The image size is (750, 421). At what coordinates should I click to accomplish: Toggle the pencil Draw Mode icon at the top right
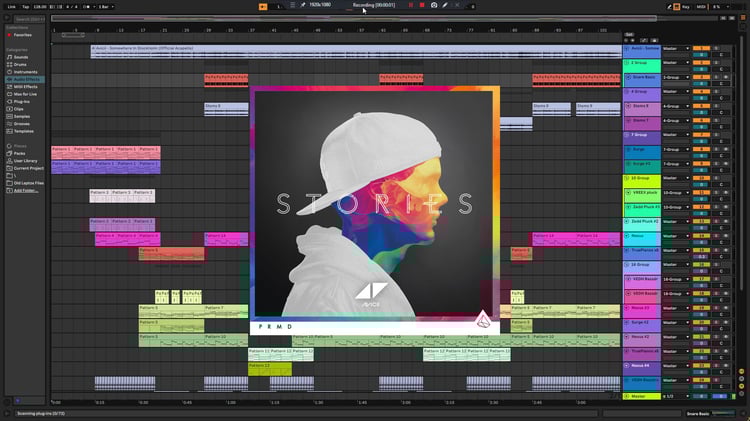(669, 7)
